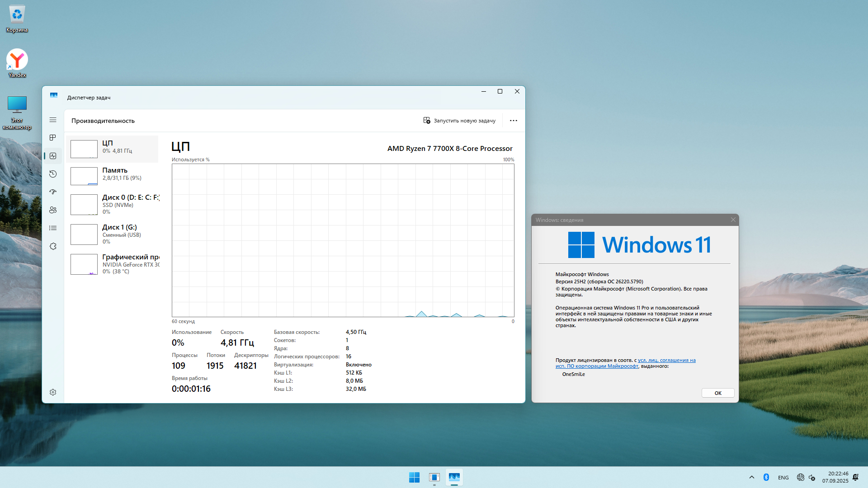Open the Processes page icon in sidebar
Image resolution: width=868 pixels, height=488 pixels.
(53, 138)
